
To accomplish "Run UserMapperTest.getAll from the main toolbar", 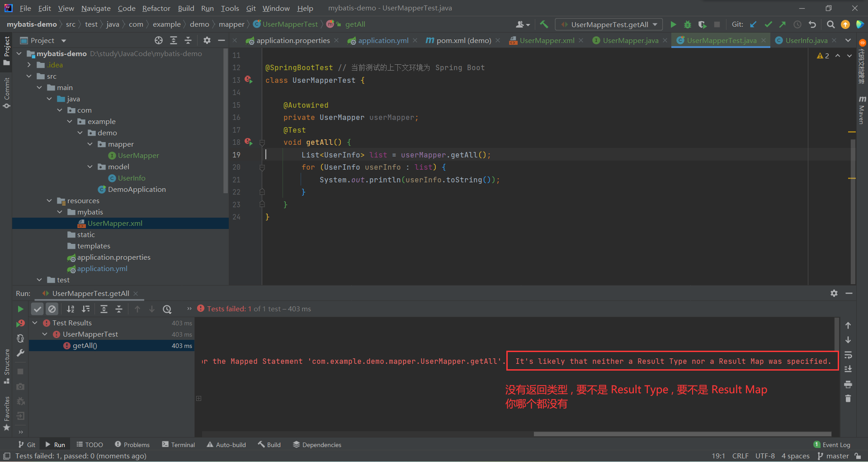I will pyautogui.click(x=673, y=24).
